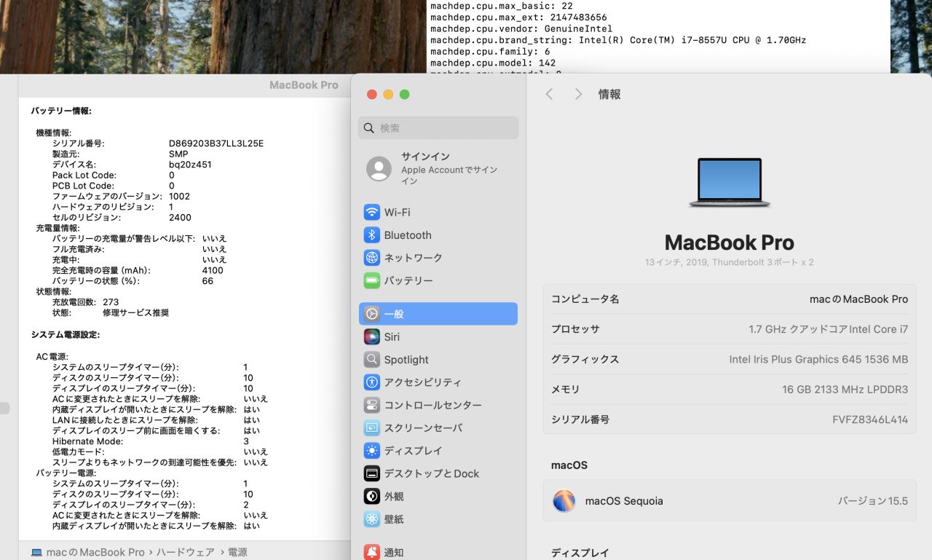Open the Wi-Fi settings icon
The width and height of the screenshot is (932, 560).
tap(372, 213)
